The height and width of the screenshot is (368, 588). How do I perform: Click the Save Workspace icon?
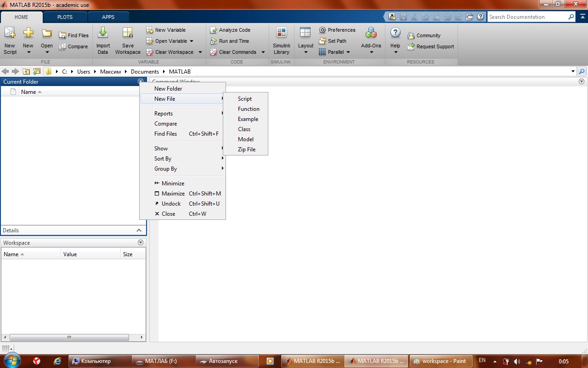tap(128, 34)
